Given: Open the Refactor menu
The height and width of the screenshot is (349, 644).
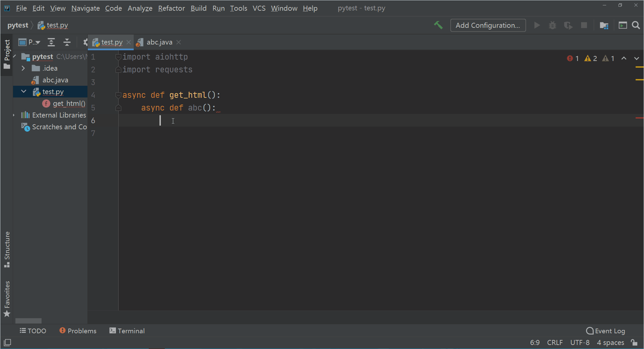Looking at the screenshot, I should pos(171,8).
